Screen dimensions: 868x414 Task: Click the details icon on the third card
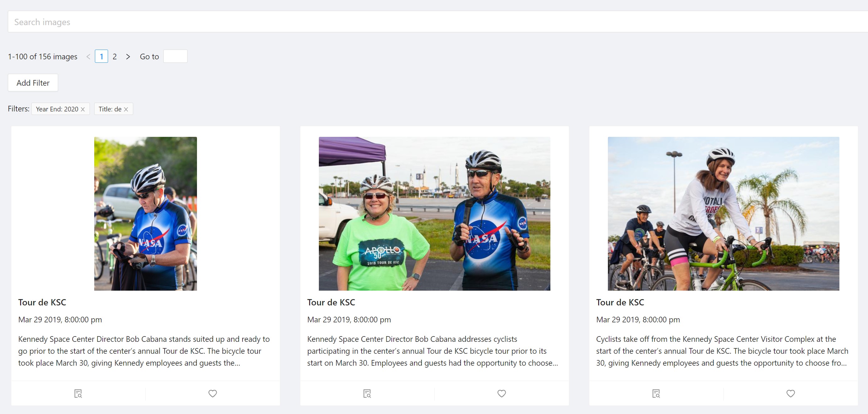point(656,394)
